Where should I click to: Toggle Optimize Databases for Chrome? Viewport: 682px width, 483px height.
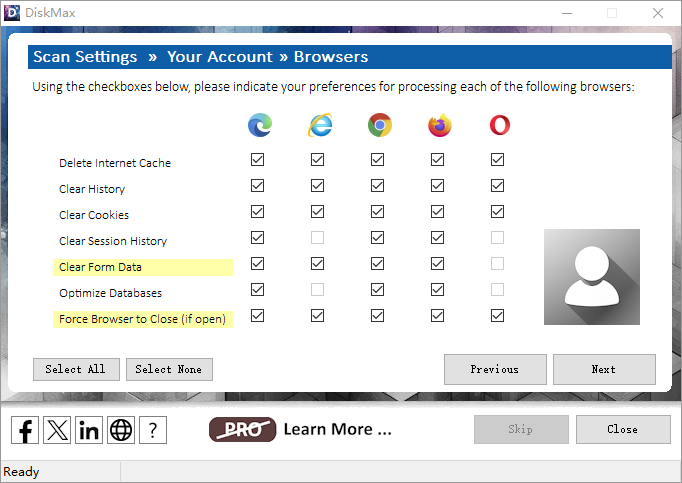pos(378,290)
